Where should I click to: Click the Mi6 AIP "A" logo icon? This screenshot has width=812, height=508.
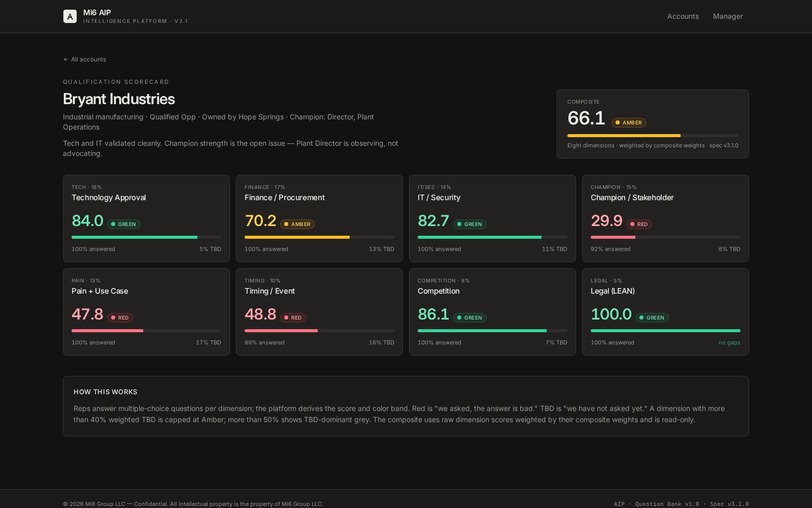[x=70, y=16]
